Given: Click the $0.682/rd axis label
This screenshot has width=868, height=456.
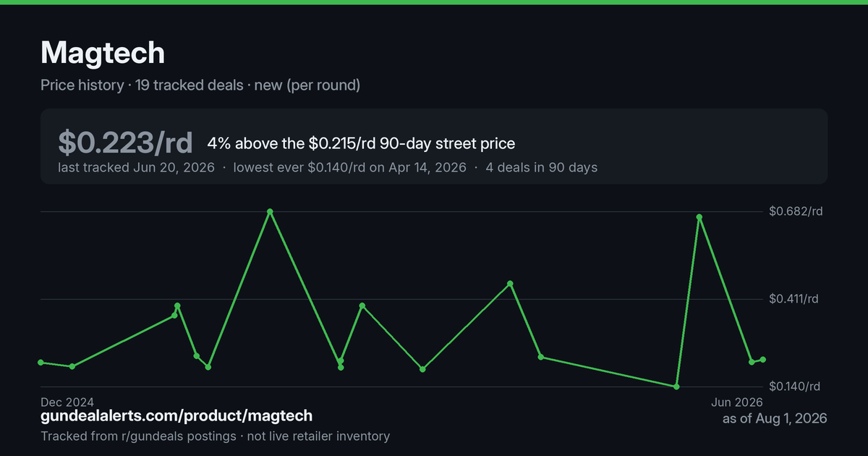Looking at the screenshot, I should (796, 211).
